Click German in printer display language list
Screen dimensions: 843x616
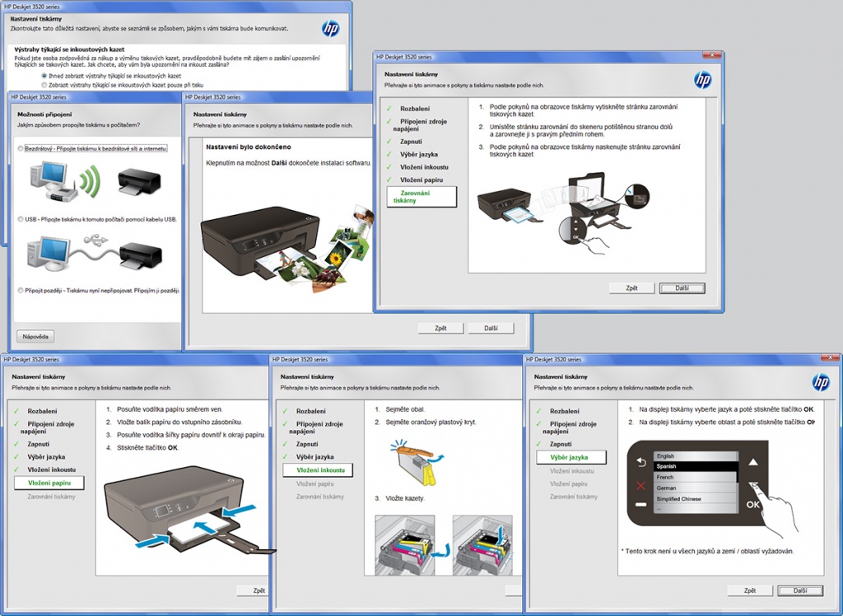pos(696,488)
